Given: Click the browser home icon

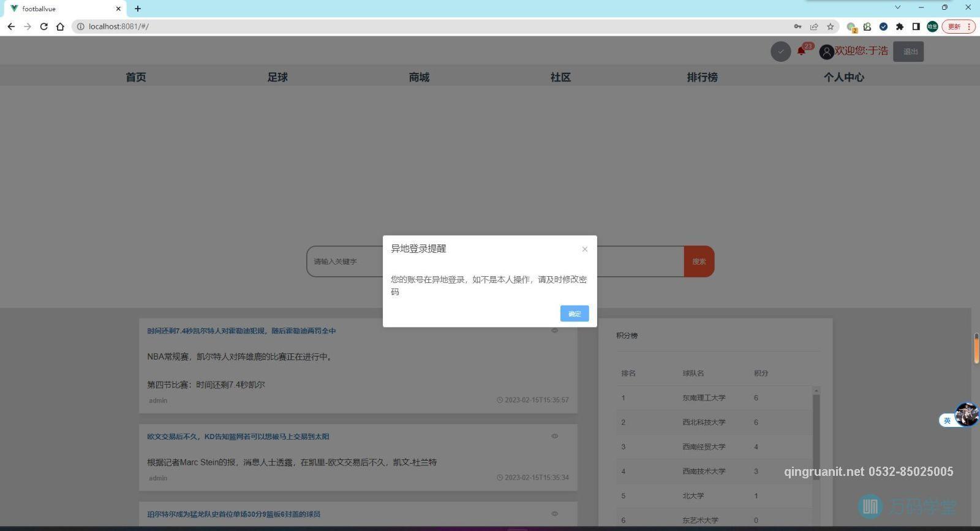Looking at the screenshot, I should point(60,26).
